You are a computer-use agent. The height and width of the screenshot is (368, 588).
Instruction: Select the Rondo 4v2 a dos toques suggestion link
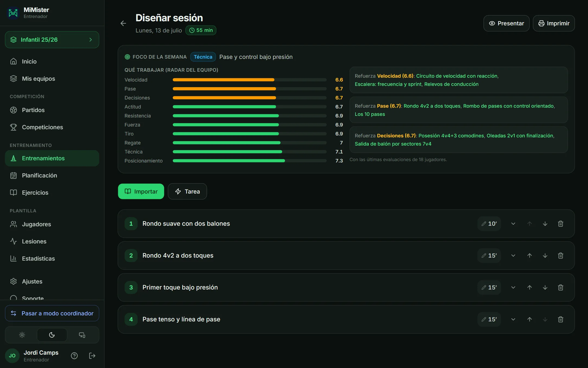(x=432, y=106)
